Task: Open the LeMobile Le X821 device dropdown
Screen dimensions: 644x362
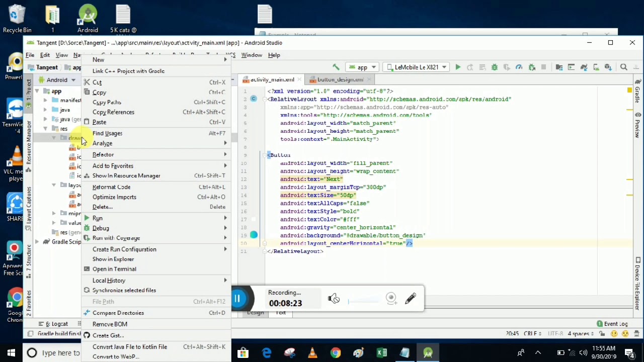Action: tap(416, 67)
